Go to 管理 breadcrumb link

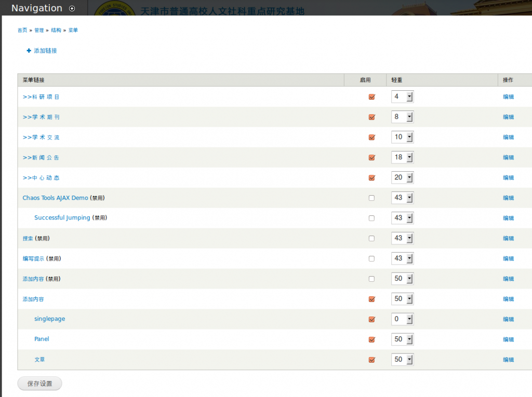point(39,30)
